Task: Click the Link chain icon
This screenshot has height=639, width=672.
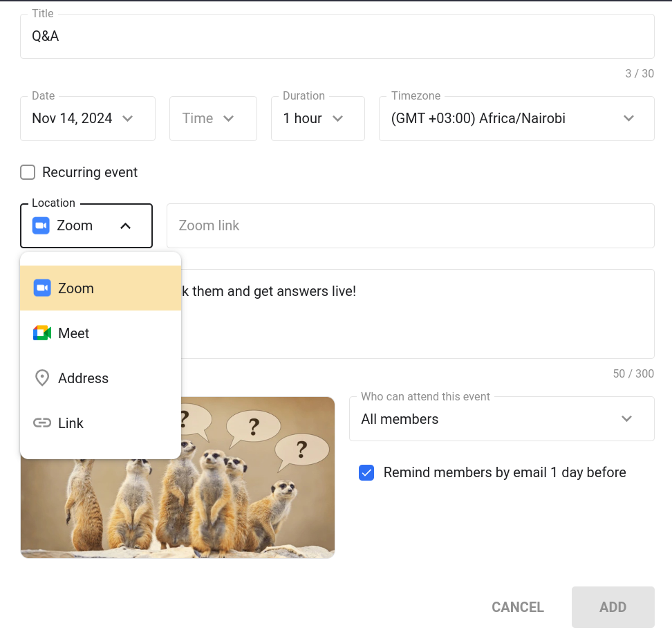Action: click(42, 423)
